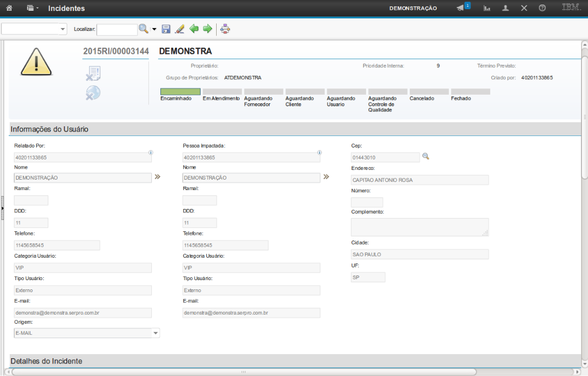Open the help question mark icon
Image resolution: width=588 pixels, height=376 pixels.
pos(542,9)
